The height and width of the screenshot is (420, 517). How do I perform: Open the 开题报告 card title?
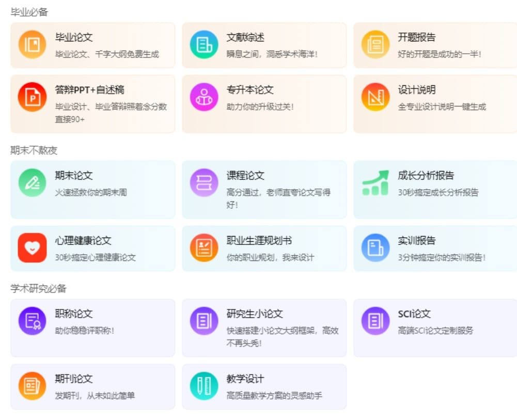416,37
